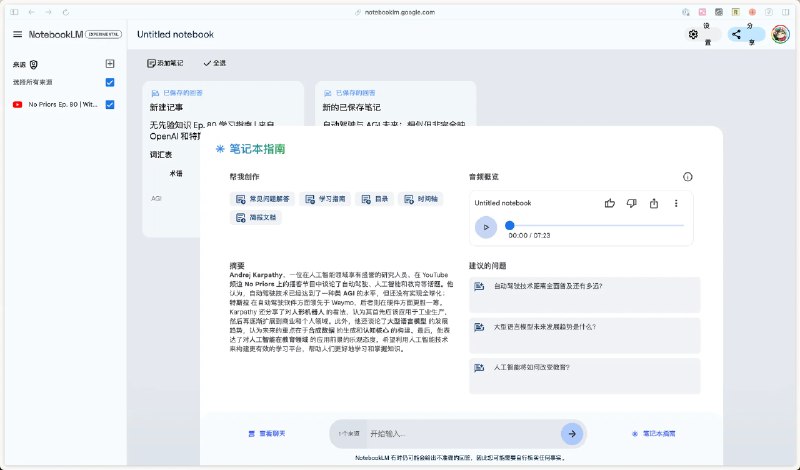Uncheck the No Priors Ep. 80 source
Screen dimensions: 800x470
[110, 105]
